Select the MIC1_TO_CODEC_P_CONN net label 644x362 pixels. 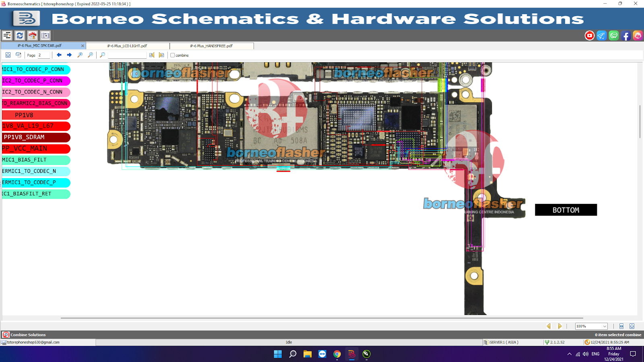click(x=36, y=70)
